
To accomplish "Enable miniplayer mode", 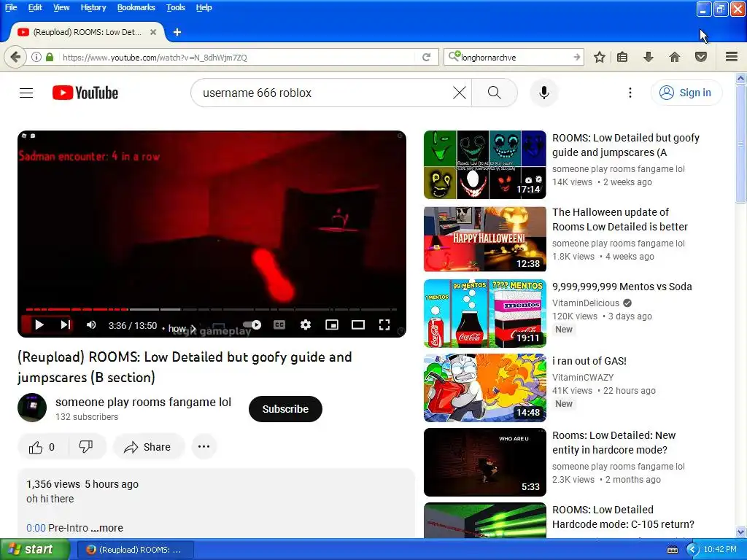I will (x=332, y=324).
